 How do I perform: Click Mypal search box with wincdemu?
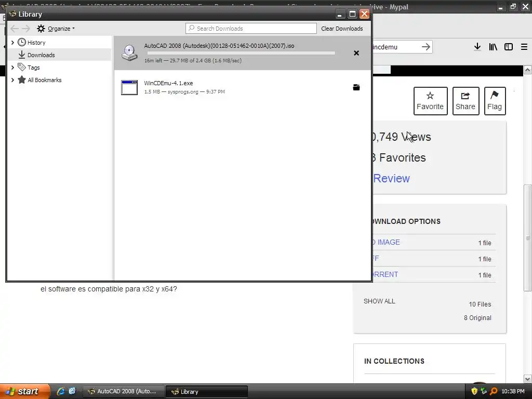tap(395, 47)
